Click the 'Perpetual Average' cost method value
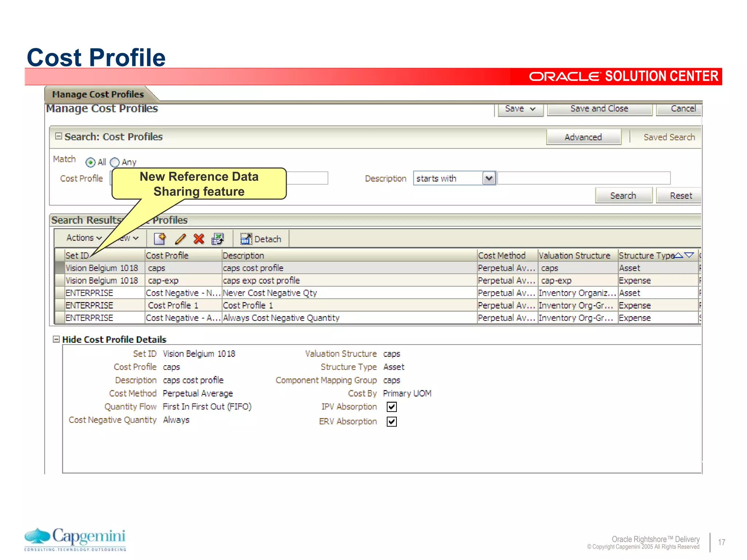Viewport: 747px width, 560px height. [198, 393]
